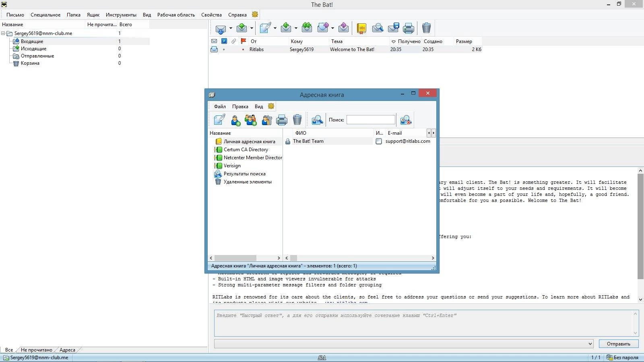Click the contact properties tools icon
This screenshot has width=644, height=362.
pos(266,120)
